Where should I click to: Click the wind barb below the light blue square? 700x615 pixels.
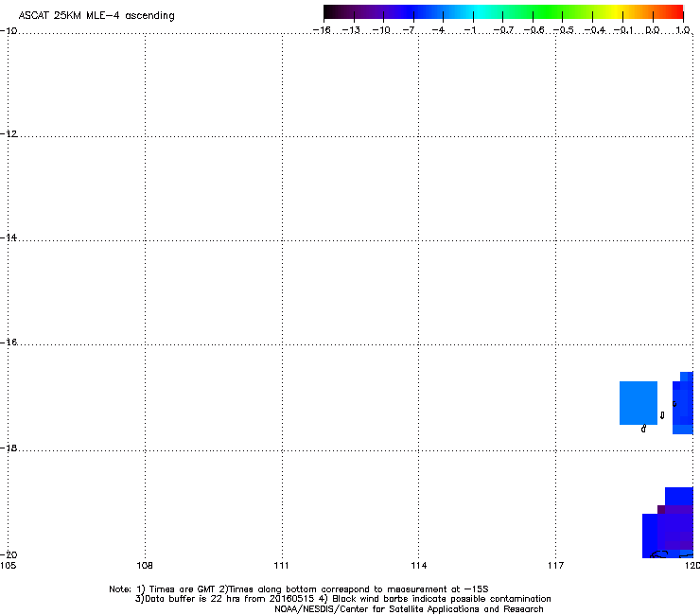click(643, 429)
